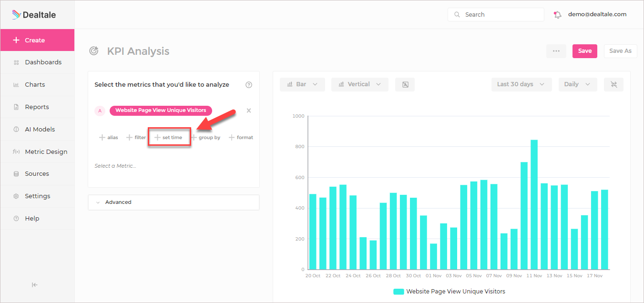Screen dimensions: 644x303
Task: Expand the Advanced section
Action: [174, 202]
